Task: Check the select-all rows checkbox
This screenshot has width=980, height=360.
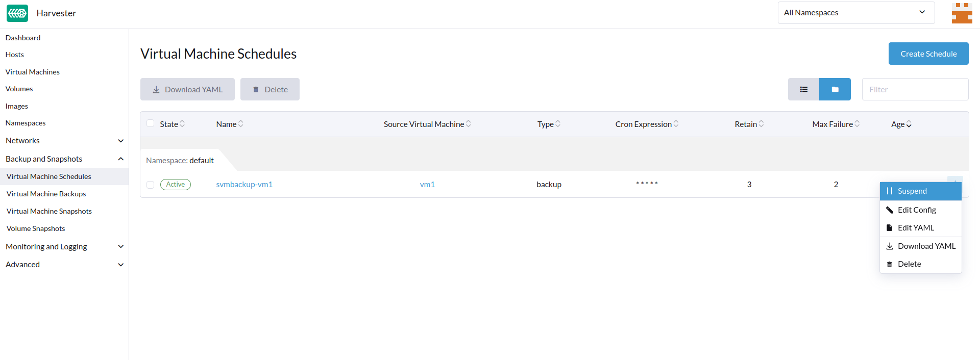Action: 150,123
